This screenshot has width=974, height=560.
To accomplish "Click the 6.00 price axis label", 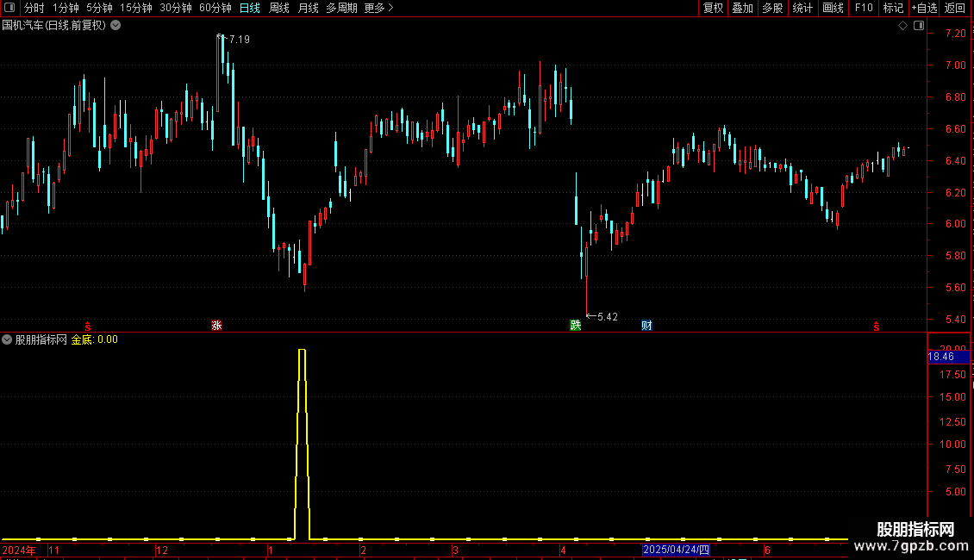I will click(955, 224).
